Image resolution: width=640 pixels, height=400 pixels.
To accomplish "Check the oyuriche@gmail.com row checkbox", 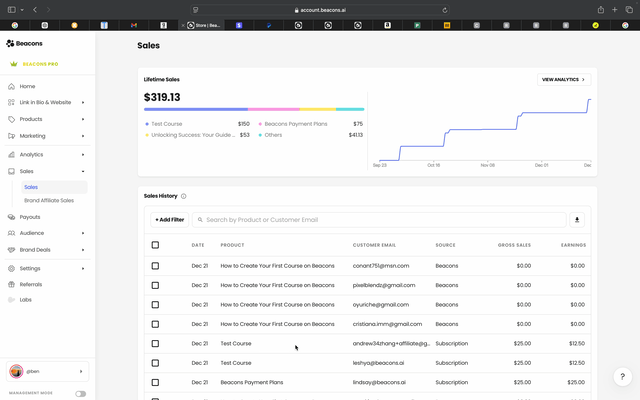I will point(155,304).
